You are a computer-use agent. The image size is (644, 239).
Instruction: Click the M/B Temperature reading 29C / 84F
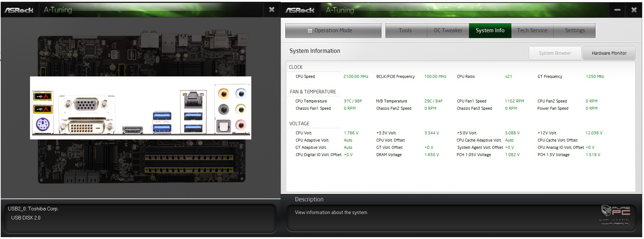pyautogui.click(x=434, y=101)
